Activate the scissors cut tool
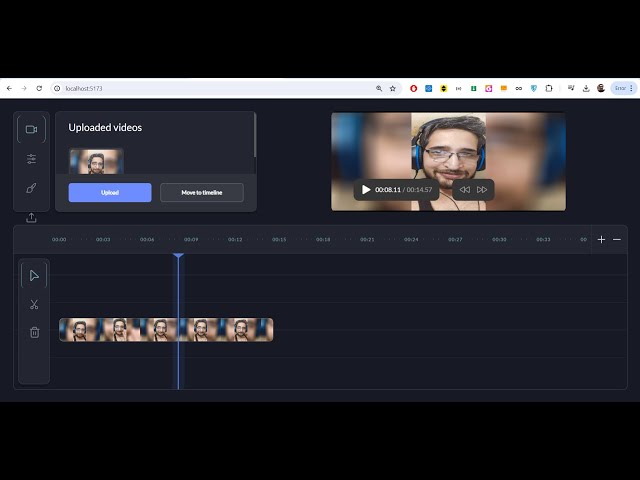The width and height of the screenshot is (640, 480). point(34,304)
